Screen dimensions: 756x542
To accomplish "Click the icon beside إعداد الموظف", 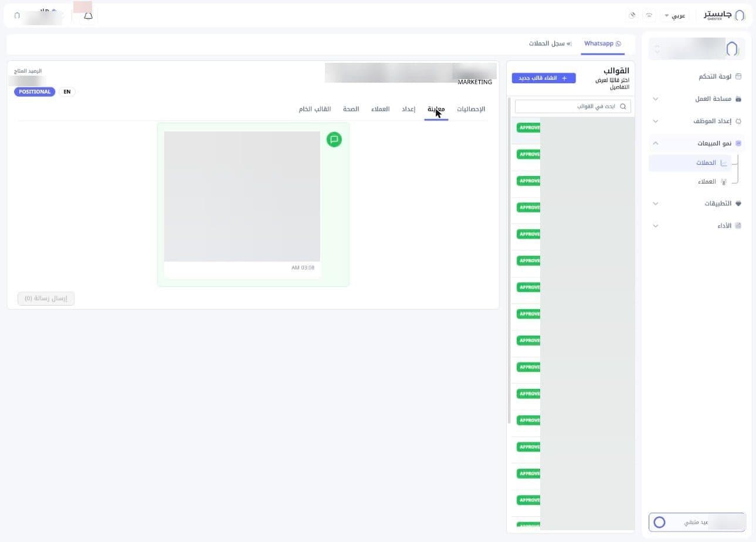I will click(x=738, y=121).
